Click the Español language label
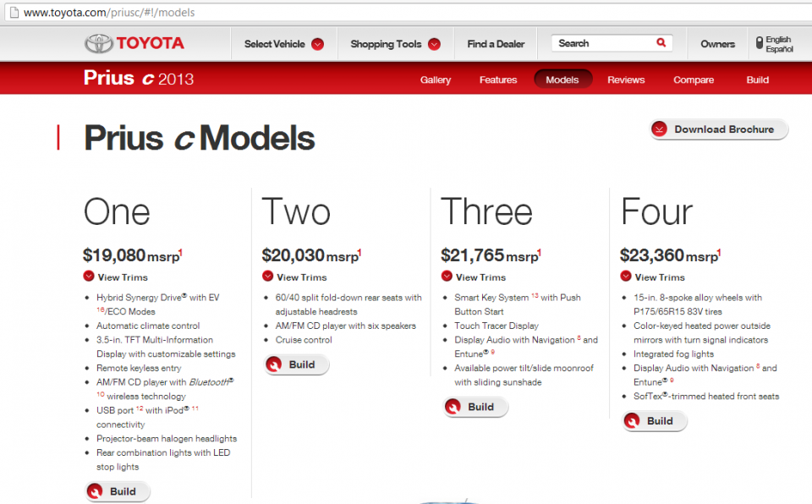Screen dimensions: 812x504 coord(779,49)
